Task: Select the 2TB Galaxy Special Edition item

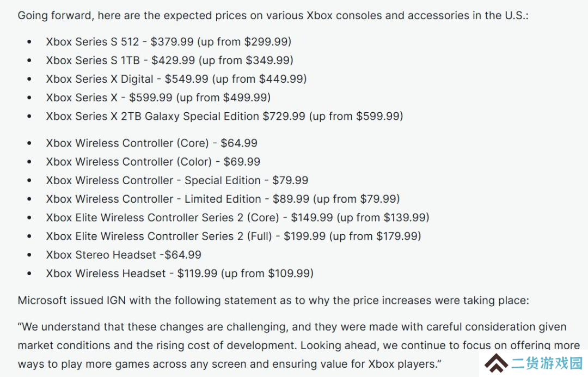Action: pos(225,116)
